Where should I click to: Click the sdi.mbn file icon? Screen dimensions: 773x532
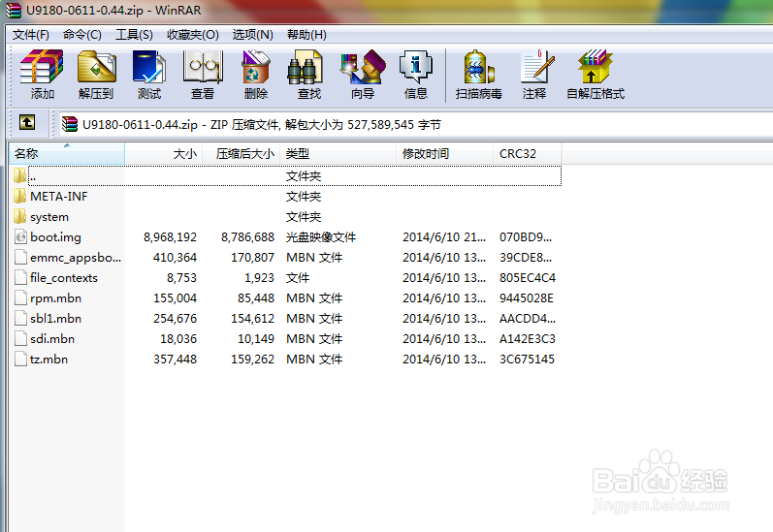coord(20,339)
